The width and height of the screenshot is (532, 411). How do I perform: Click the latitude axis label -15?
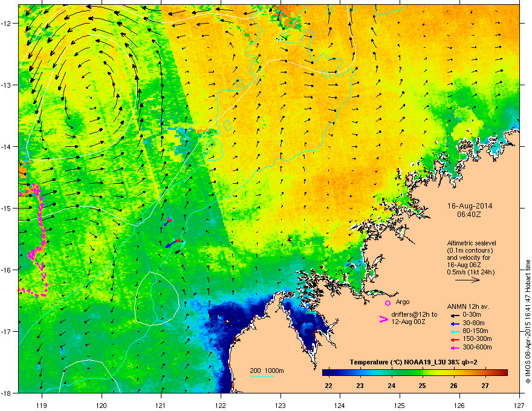pyautogui.click(x=6, y=208)
